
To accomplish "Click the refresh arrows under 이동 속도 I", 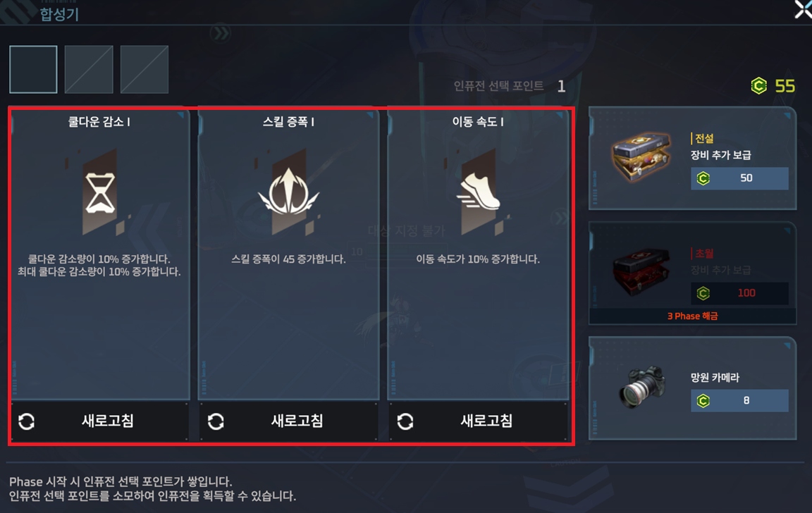I will tap(405, 421).
